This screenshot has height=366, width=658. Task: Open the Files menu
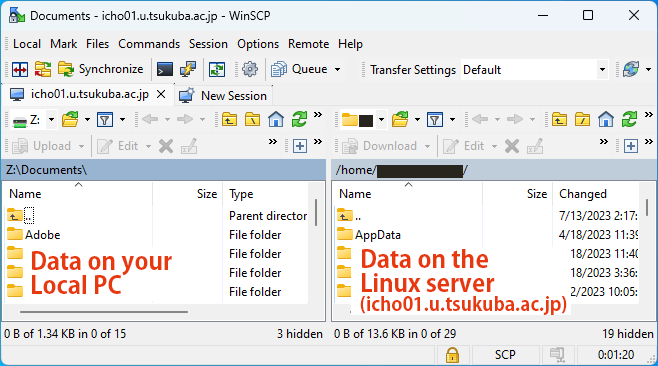(97, 44)
